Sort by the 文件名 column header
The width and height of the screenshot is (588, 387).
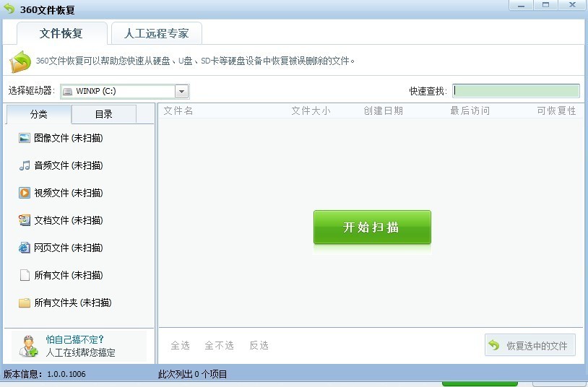(178, 110)
